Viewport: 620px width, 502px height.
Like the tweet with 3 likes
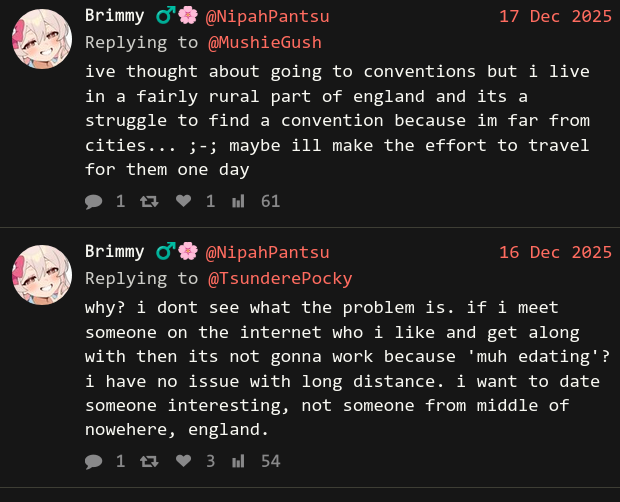(x=183, y=461)
